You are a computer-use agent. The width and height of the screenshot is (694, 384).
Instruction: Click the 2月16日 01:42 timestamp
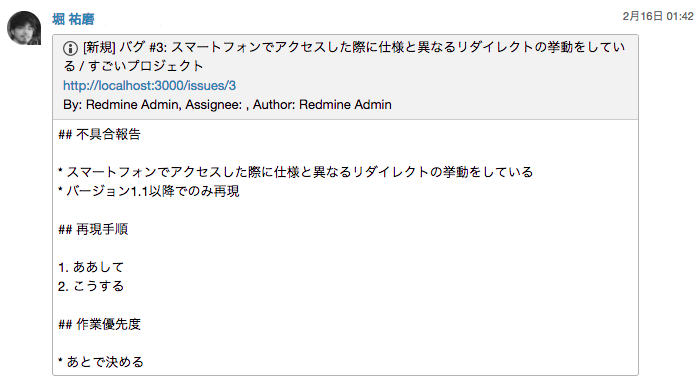tap(658, 16)
